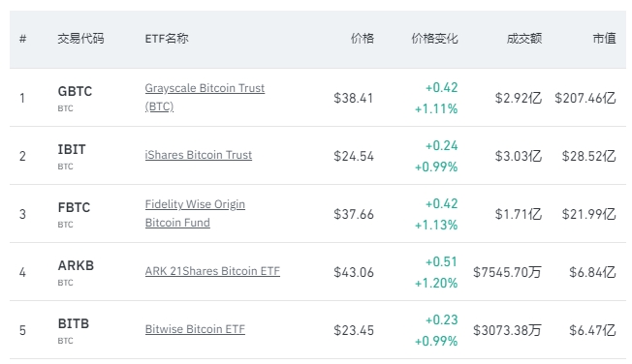Open the ARK 21Shares Bitcoin ETF link
Viewport: 632px width, 364px height.
pyautogui.click(x=212, y=271)
